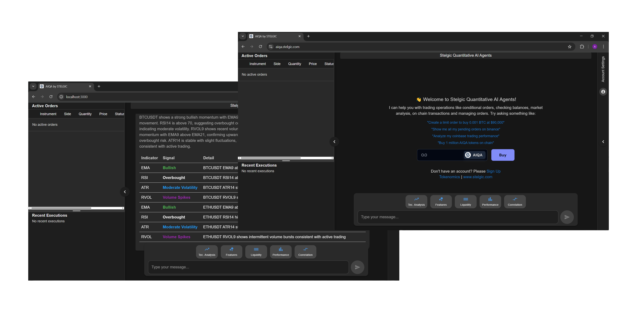
Task: Click ETHUSDT RSI Overbought cell
Action: pyautogui.click(x=174, y=217)
